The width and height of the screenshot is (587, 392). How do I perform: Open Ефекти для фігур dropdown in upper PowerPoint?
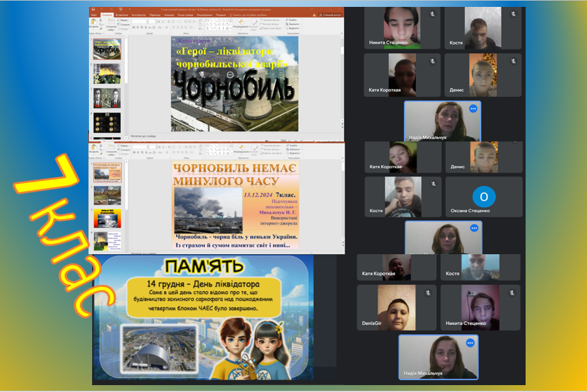click(271, 28)
